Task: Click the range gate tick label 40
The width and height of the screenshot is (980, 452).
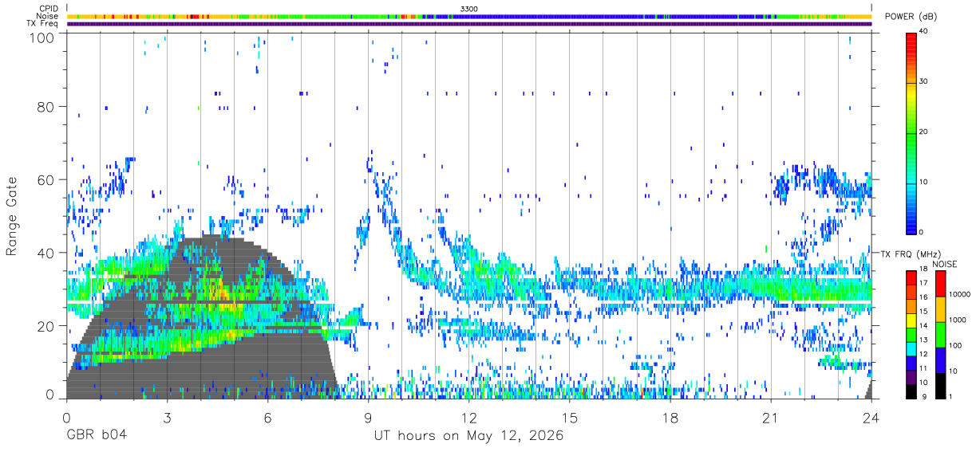Action: (x=47, y=254)
